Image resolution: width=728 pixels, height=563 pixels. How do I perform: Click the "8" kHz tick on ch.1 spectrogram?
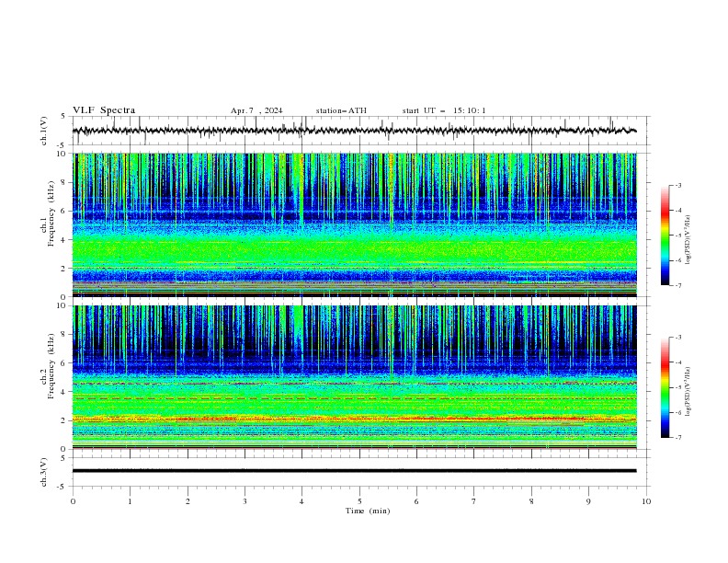65,182
